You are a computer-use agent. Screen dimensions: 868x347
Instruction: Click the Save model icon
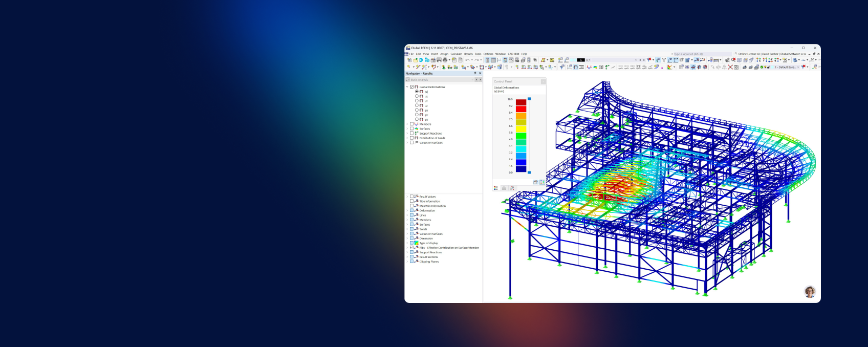click(x=439, y=60)
